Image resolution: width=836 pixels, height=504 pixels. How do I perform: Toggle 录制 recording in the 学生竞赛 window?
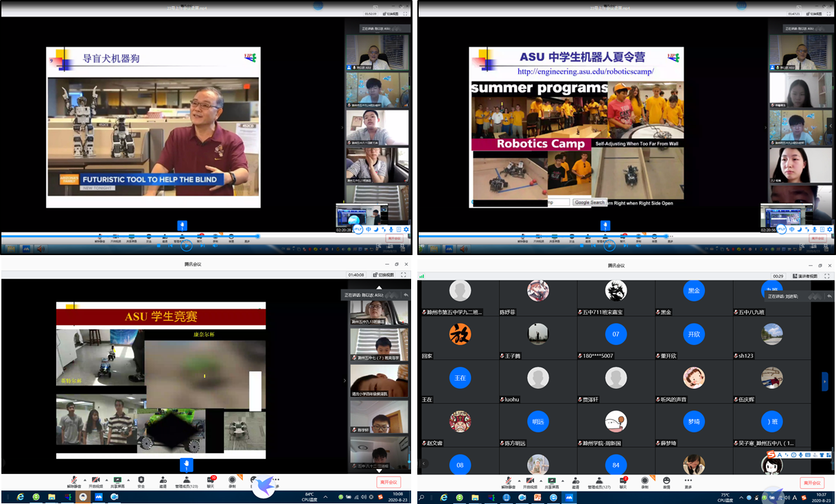(232, 482)
